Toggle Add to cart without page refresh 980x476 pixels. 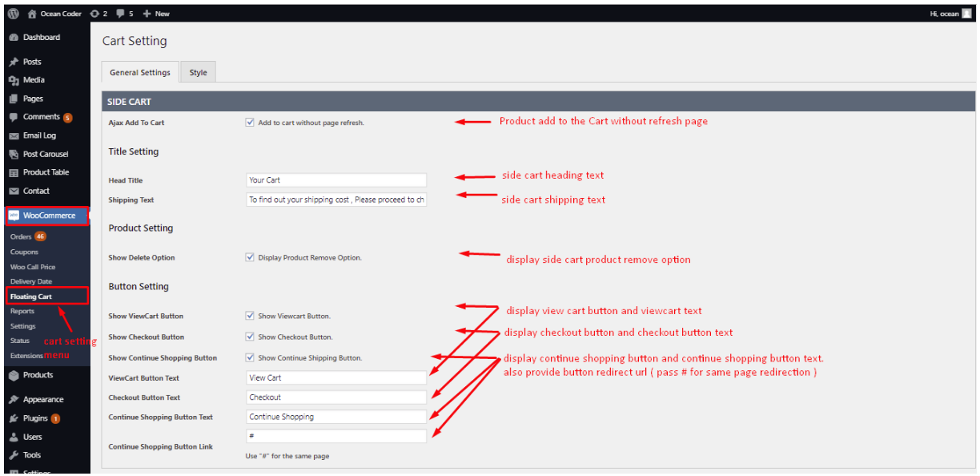click(x=251, y=123)
